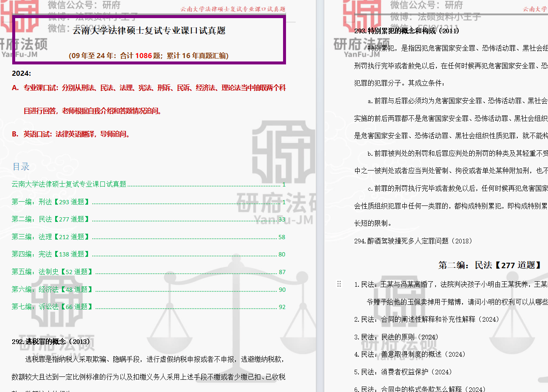The image size is (548, 392).
Task: Click the block drag handle beside question 1 民法
Action: [339, 284]
